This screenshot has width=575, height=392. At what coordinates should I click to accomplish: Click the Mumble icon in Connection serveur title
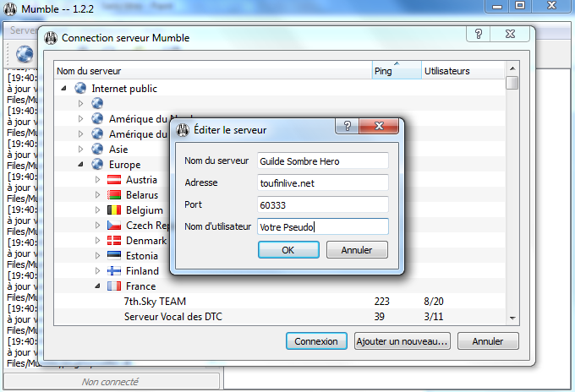(x=51, y=38)
